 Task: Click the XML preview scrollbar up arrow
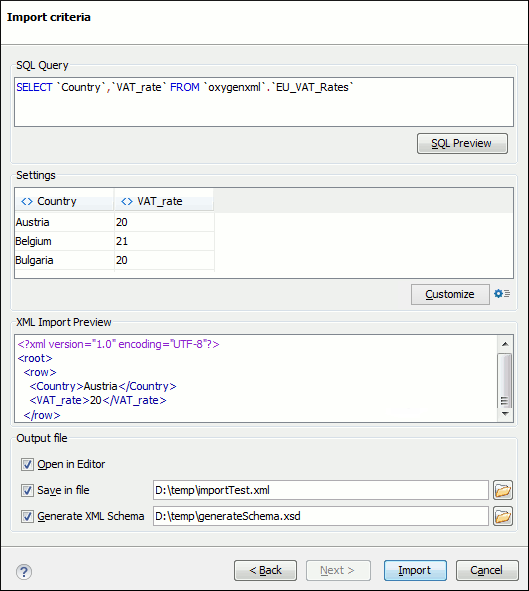[505, 344]
